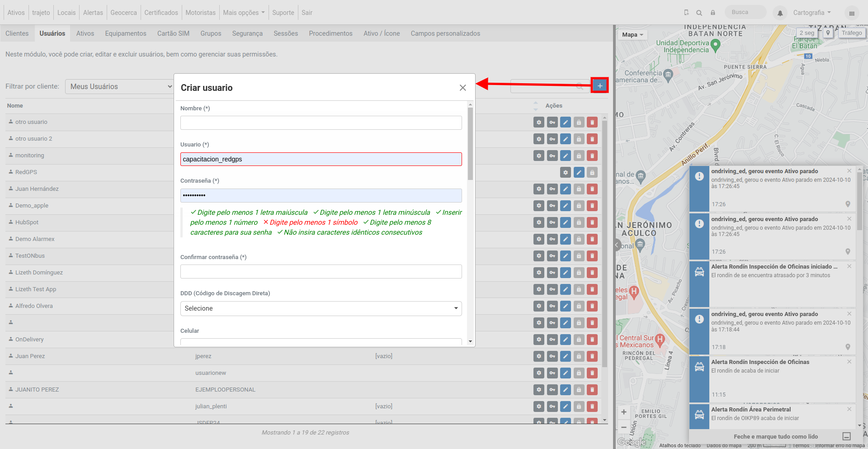Open the Equipamentos tab
868x449 pixels.
click(126, 33)
